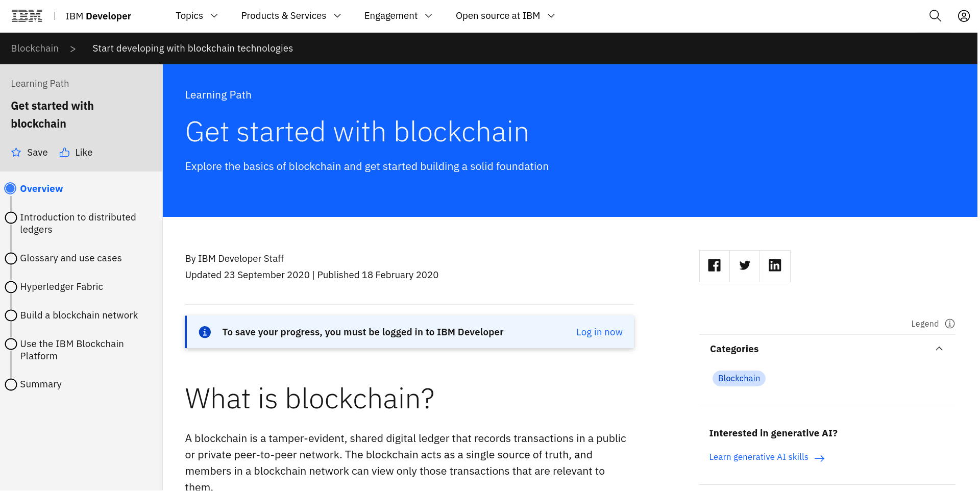The image size is (980, 491).
Task: Open the Products & Services dropdown
Action: pyautogui.click(x=290, y=16)
